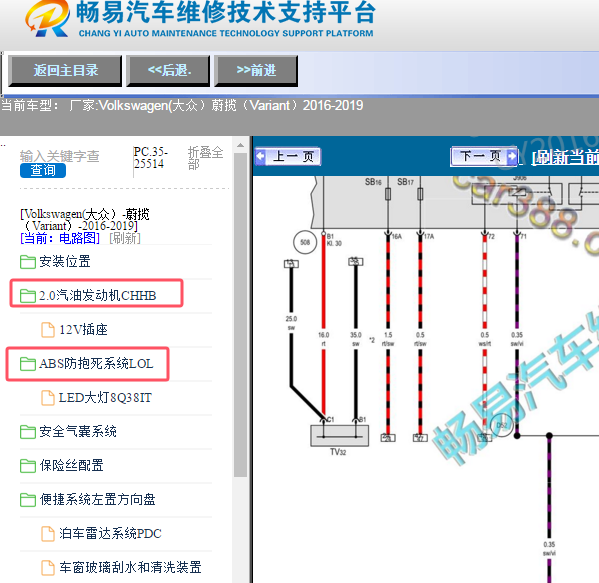Expand 保险丝配置 tree item
Image resolution: width=599 pixels, height=583 pixels.
coord(71,465)
